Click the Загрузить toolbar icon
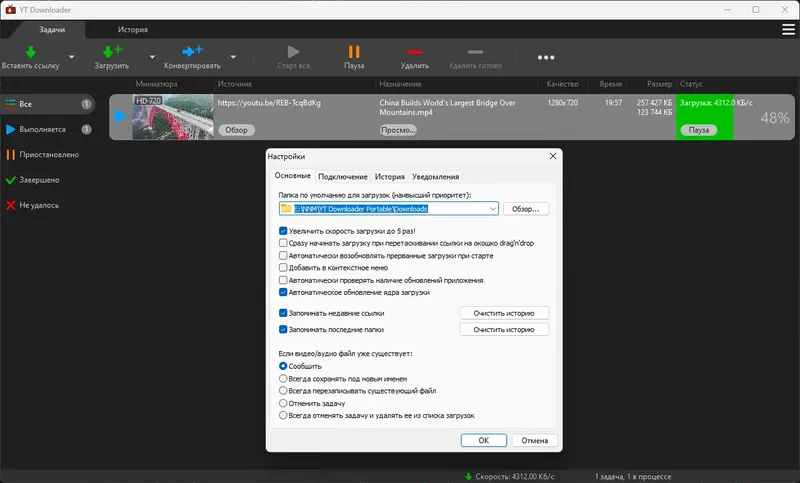This screenshot has width=800, height=483. 112,52
